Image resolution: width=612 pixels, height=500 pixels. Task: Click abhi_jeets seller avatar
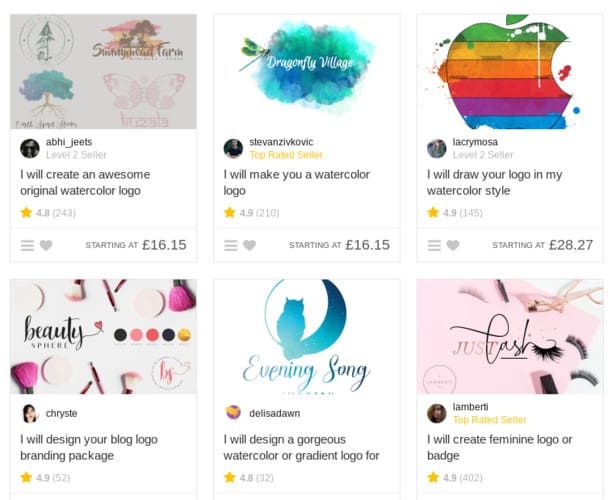click(x=30, y=148)
